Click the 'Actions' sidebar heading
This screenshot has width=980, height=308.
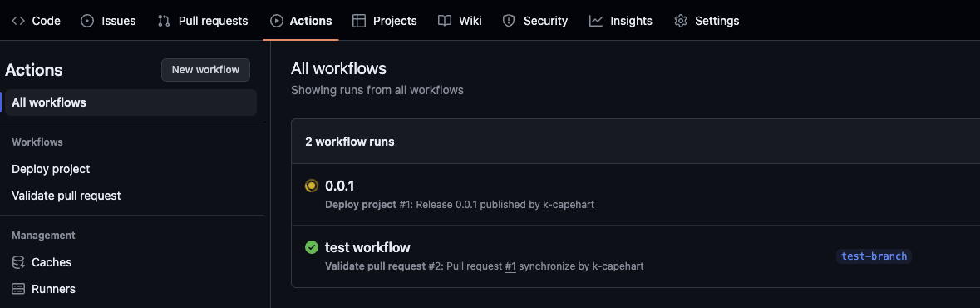34,70
